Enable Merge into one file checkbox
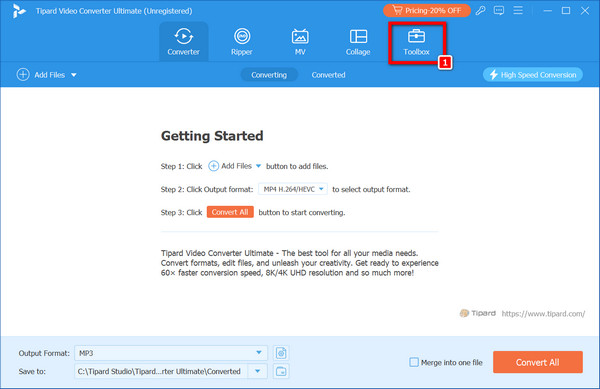 (414, 362)
